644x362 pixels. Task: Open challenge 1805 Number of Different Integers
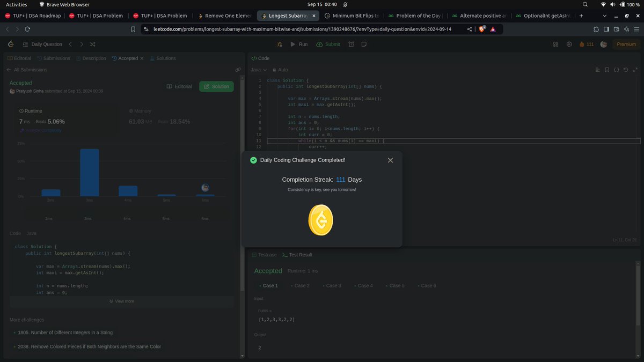pyautogui.click(x=65, y=333)
